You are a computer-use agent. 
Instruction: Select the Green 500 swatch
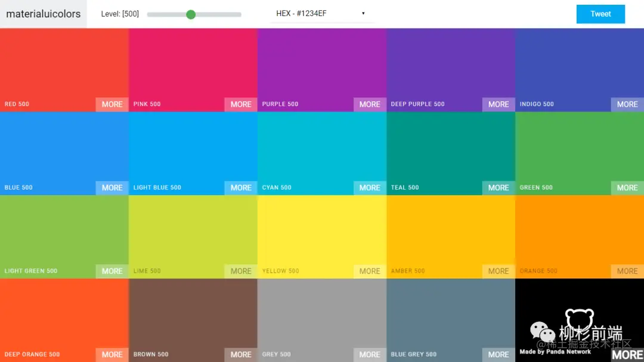point(580,153)
